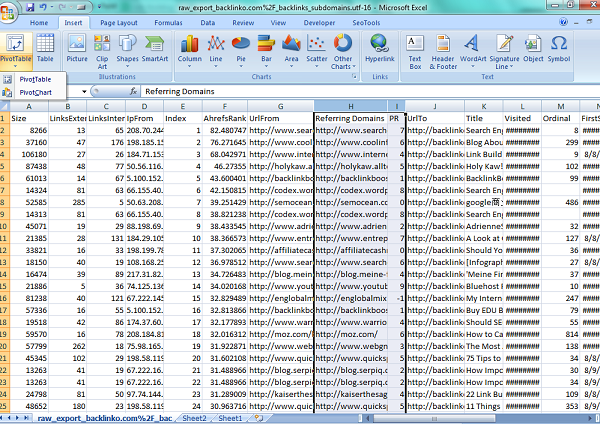Insert a Table from ribbon
This screenshot has height=424, width=600.
point(45,50)
